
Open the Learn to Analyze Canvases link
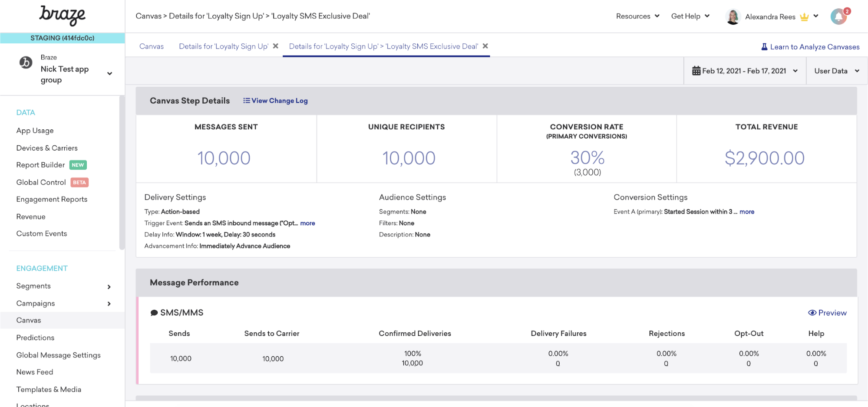coord(815,47)
